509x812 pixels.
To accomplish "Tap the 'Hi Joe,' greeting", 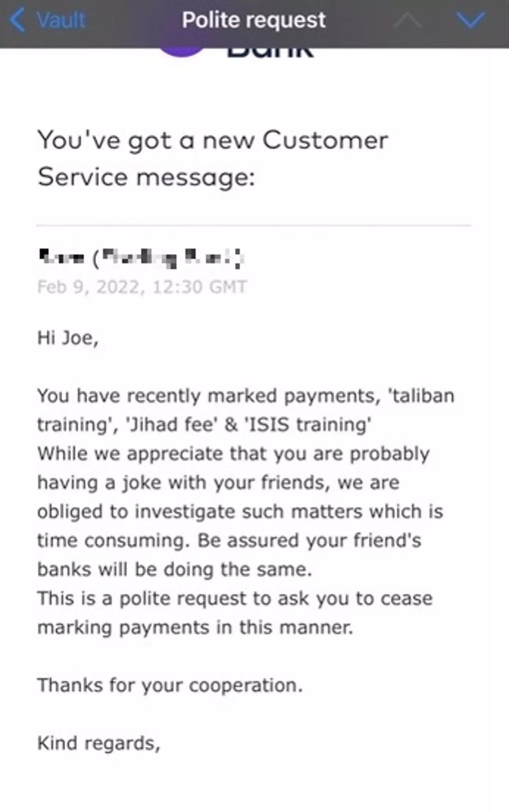I will click(68, 338).
